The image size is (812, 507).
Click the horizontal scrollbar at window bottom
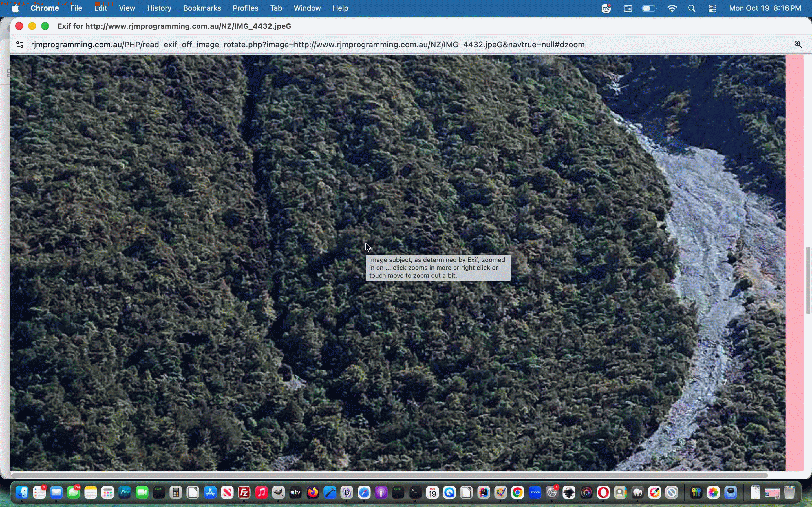point(390,475)
